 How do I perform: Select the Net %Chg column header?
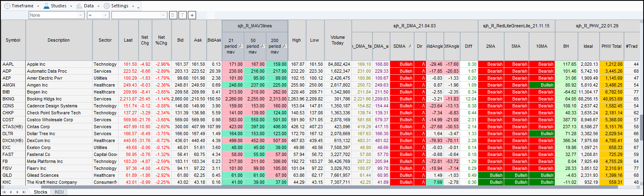(x=161, y=40)
